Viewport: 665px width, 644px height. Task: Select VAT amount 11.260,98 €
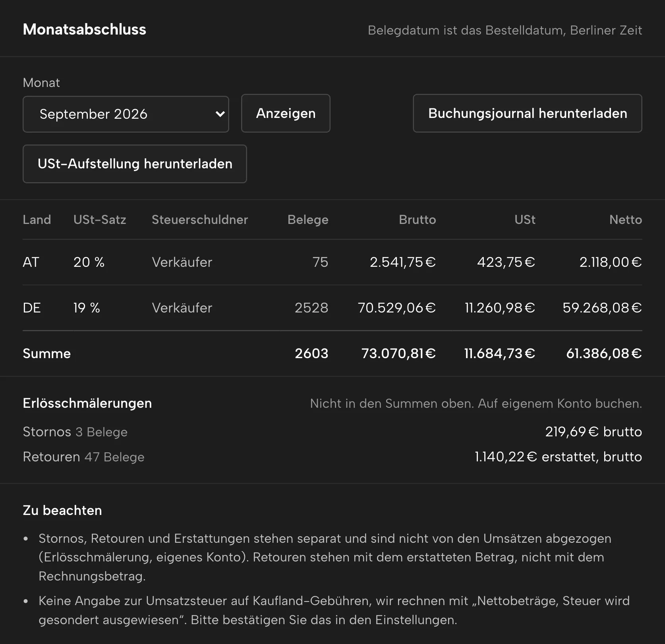click(x=500, y=308)
